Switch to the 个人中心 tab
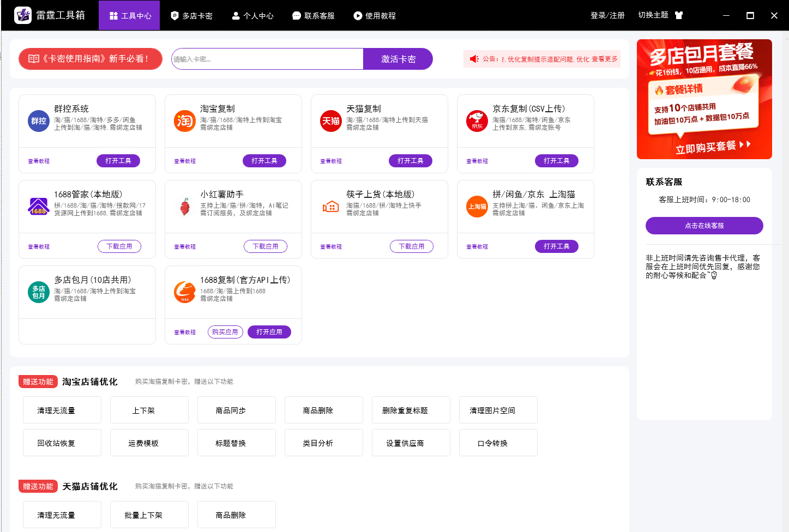Image resolution: width=789 pixels, height=532 pixels. tap(252, 16)
